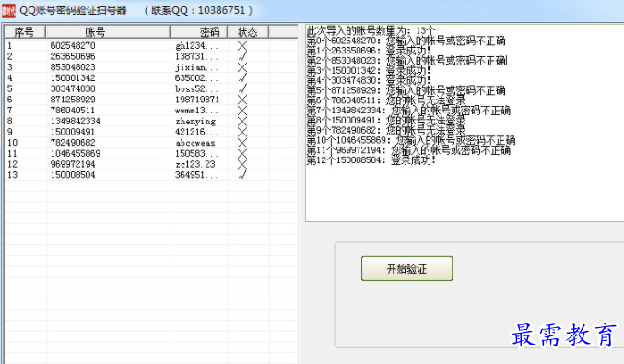Click the 密码 column header

click(198, 32)
